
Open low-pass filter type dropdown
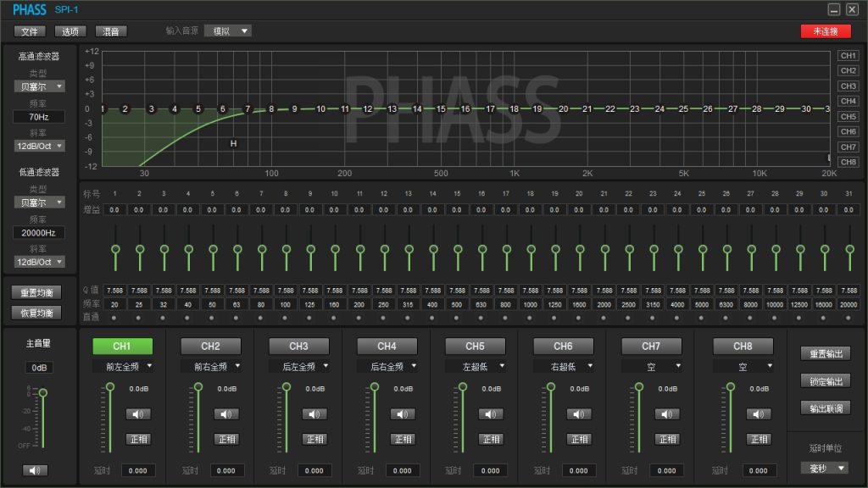[39, 202]
